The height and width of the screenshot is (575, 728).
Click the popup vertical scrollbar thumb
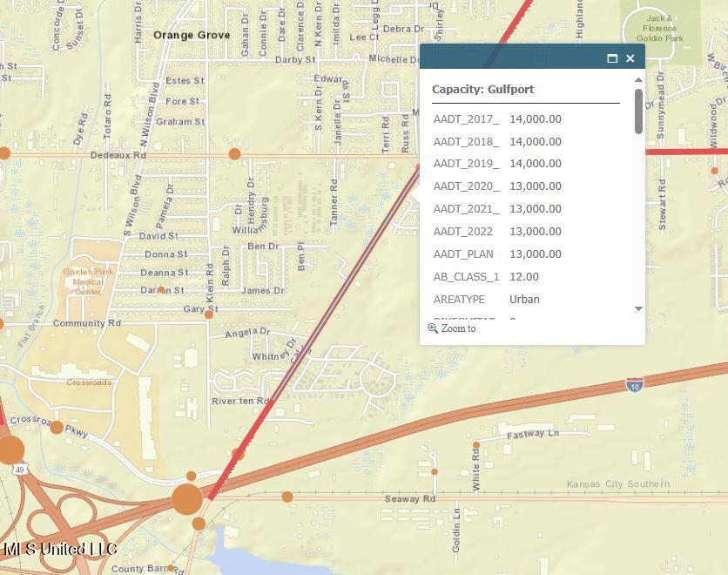point(638,112)
